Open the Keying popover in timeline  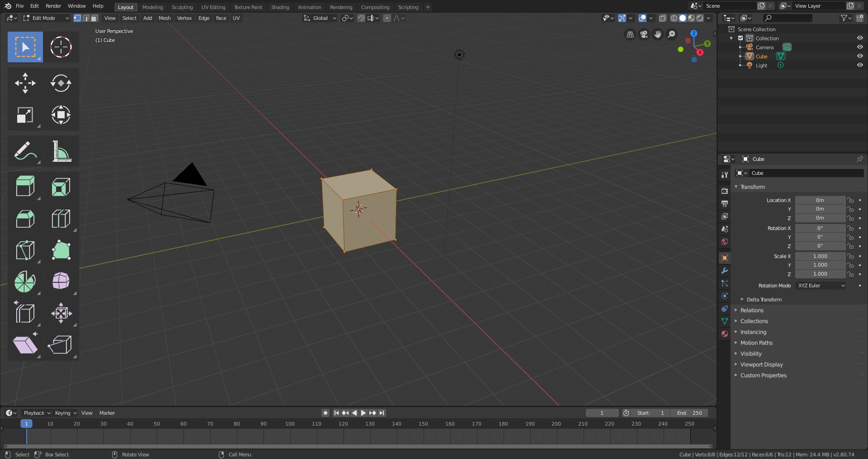pos(66,413)
